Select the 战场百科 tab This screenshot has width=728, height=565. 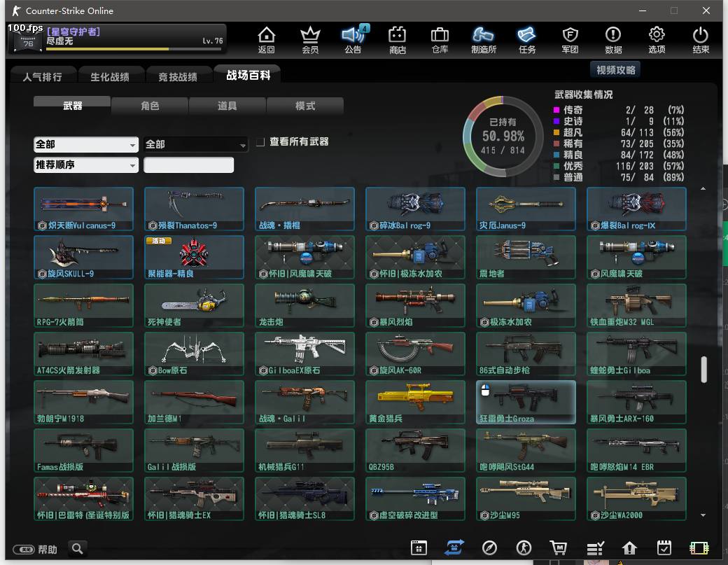pos(248,75)
